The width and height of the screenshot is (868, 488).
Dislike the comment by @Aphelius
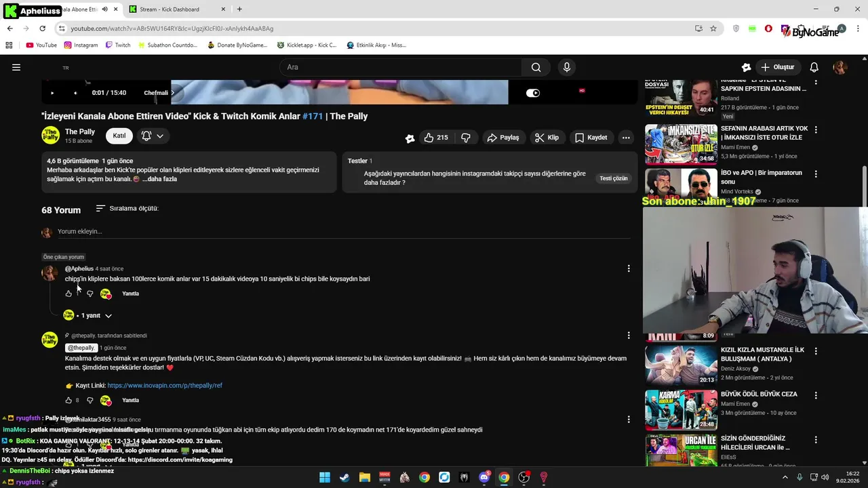[90, 293]
